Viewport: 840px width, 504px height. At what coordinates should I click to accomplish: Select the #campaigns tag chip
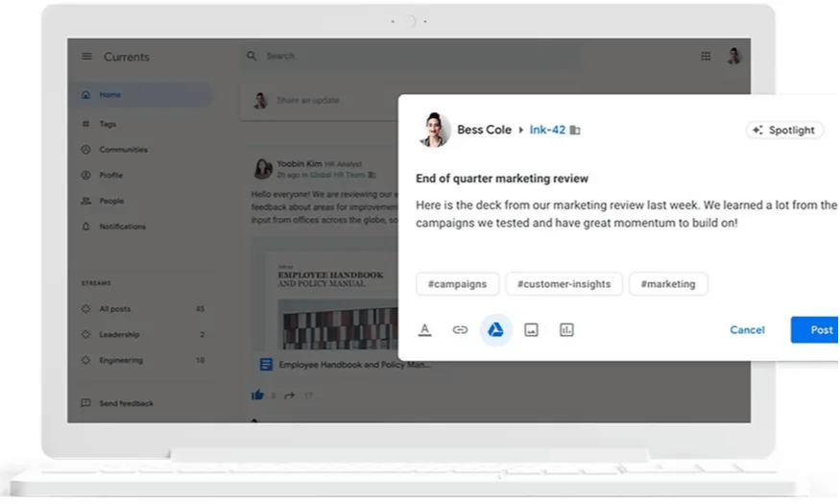[458, 284]
